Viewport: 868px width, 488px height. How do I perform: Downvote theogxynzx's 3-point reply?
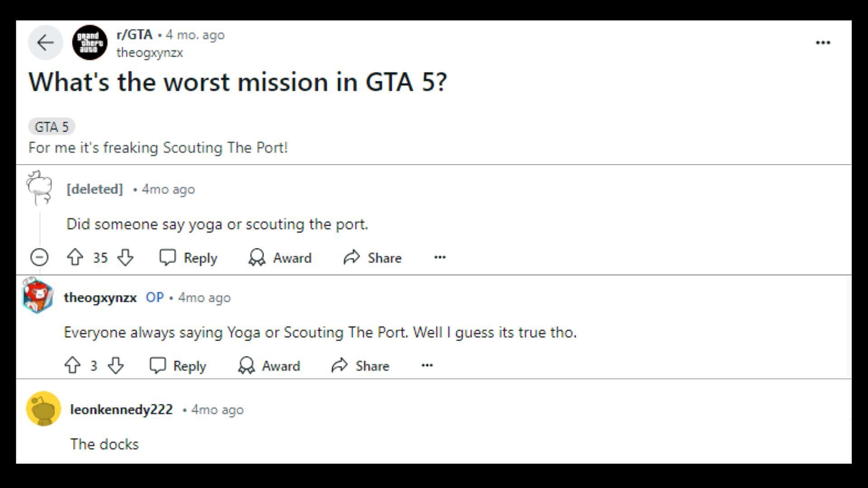(116, 366)
